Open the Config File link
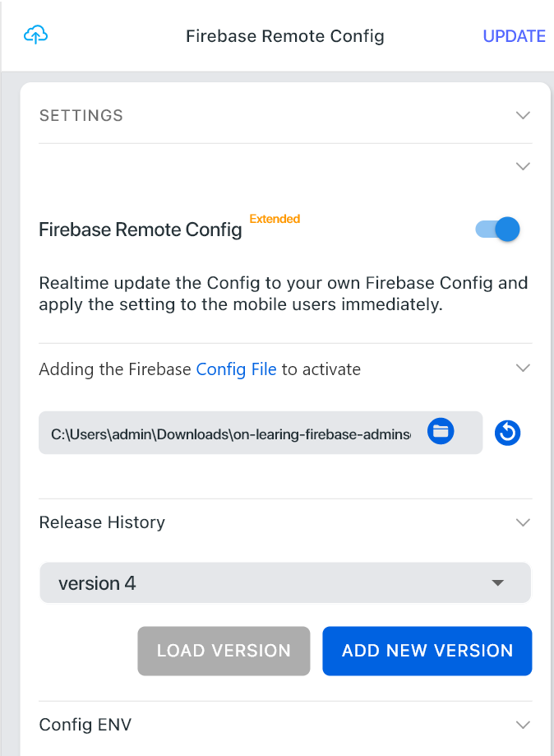554x756 pixels. pos(236,369)
